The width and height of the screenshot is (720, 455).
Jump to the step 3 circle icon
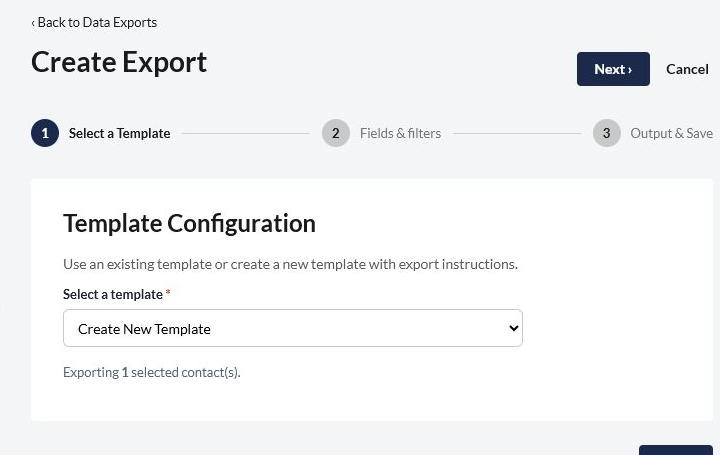point(607,133)
